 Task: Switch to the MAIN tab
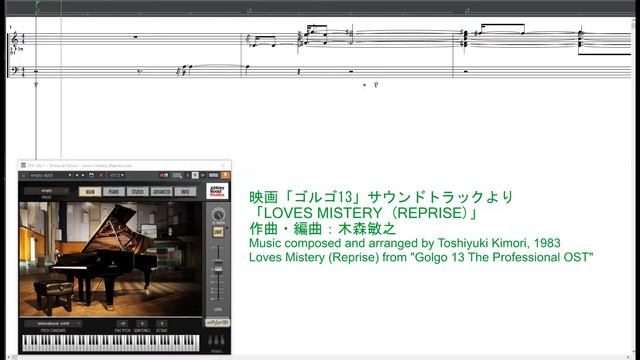pyautogui.click(x=90, y=191)
